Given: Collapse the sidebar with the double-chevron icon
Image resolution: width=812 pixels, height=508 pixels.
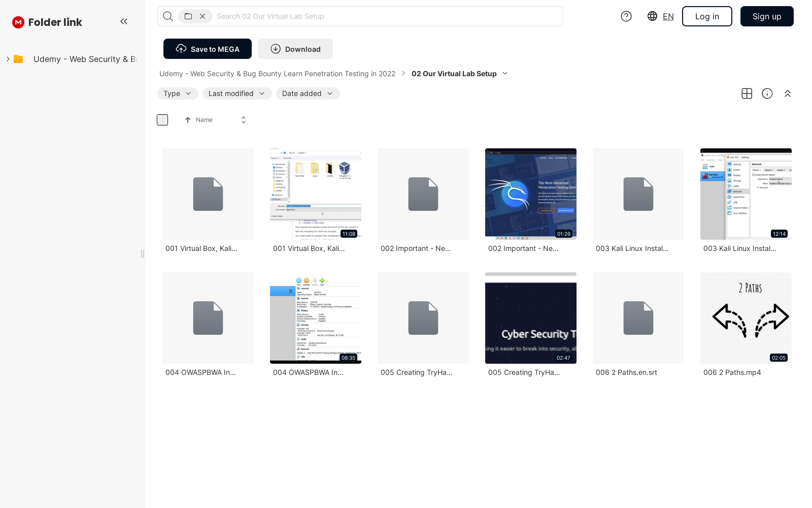Looking at the screenshot, I should click(x=124, y=22).
